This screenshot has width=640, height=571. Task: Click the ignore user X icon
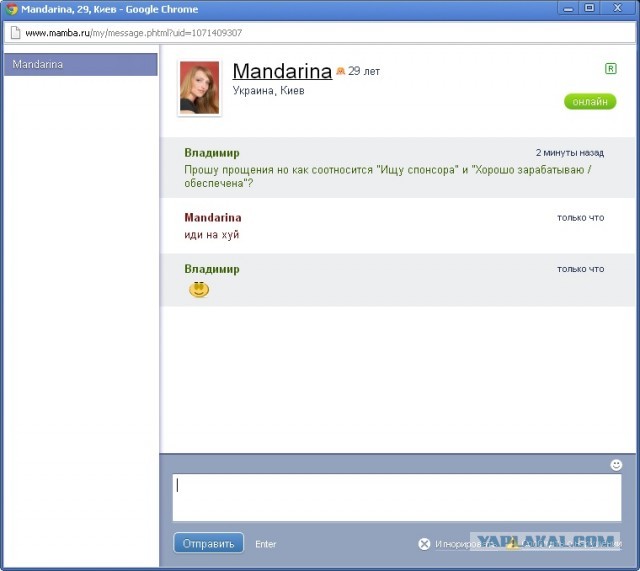pyautogui.click(x=424, y=544)
